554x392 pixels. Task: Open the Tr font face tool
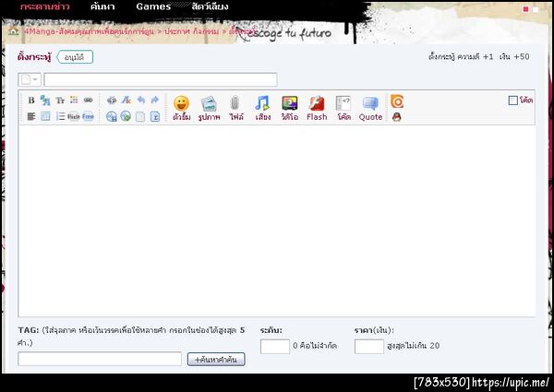pos(60,101)
